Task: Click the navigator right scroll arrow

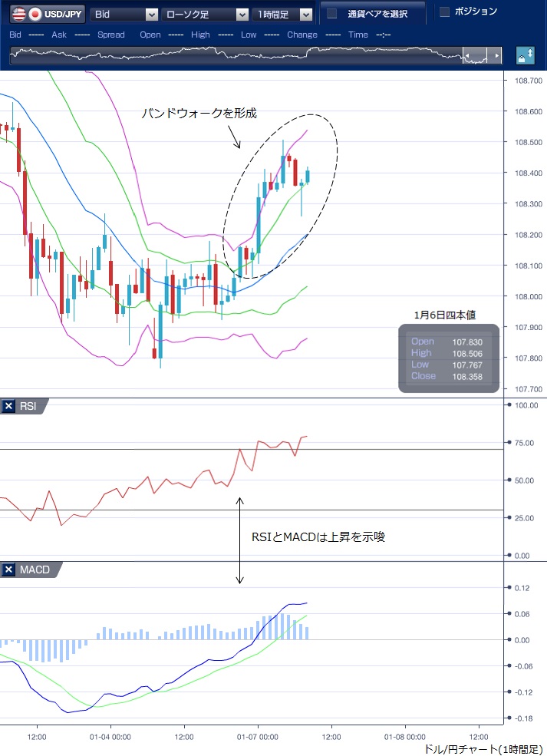Action: point(497,57)
